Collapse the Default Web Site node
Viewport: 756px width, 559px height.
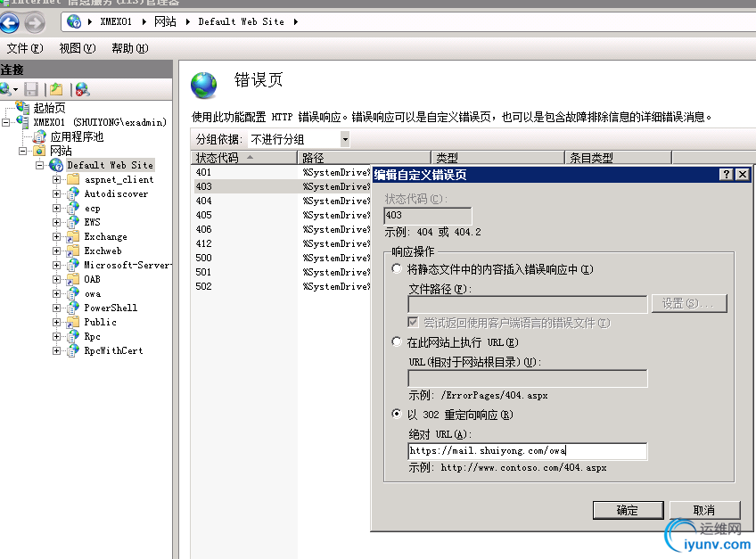point(39,165)
